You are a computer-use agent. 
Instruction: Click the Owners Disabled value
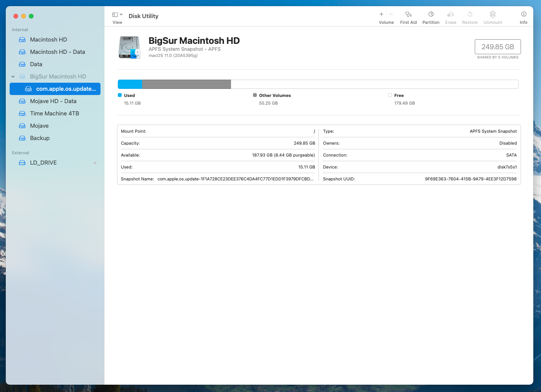[508, 143]
